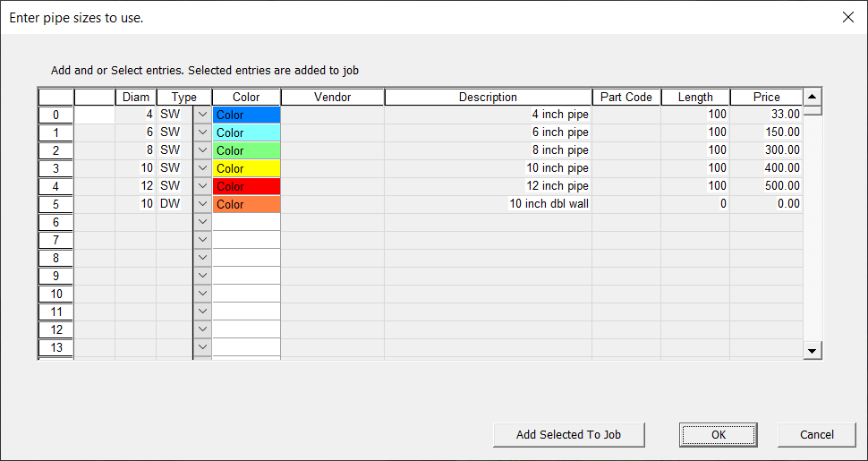The image size is (868, 461).
Task: Open the Type dropdown for row 5 DW
Action: click(202, 204)
